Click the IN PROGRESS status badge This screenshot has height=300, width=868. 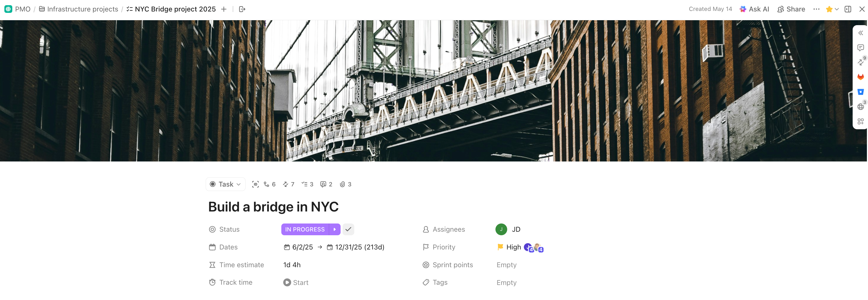tap(305, 230)
